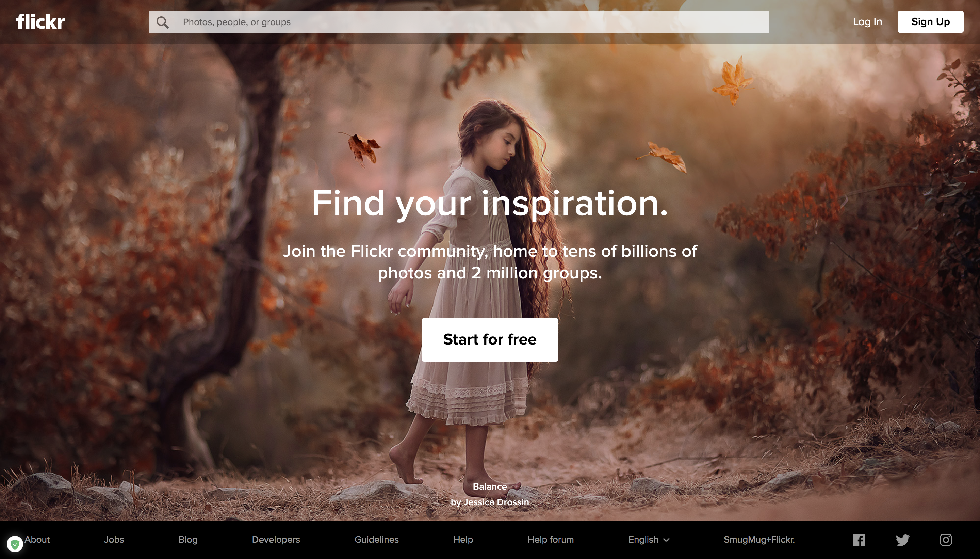
Task: Click the search input field
Action: tap(459, 21)
